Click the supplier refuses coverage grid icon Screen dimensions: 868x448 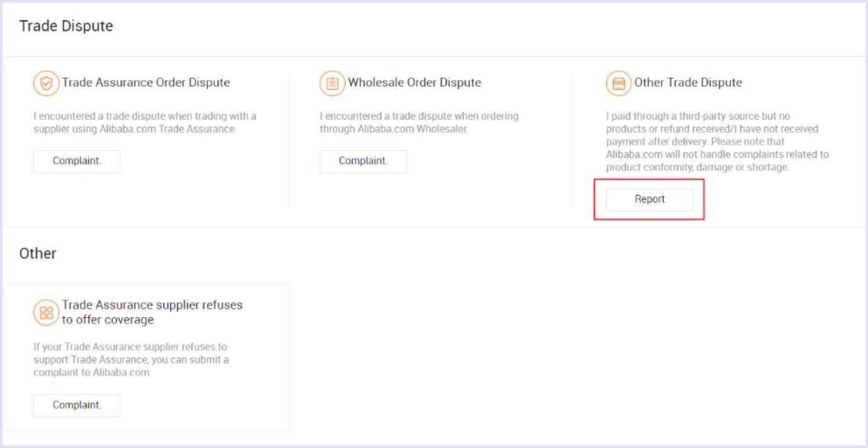(x=46, y=313)
